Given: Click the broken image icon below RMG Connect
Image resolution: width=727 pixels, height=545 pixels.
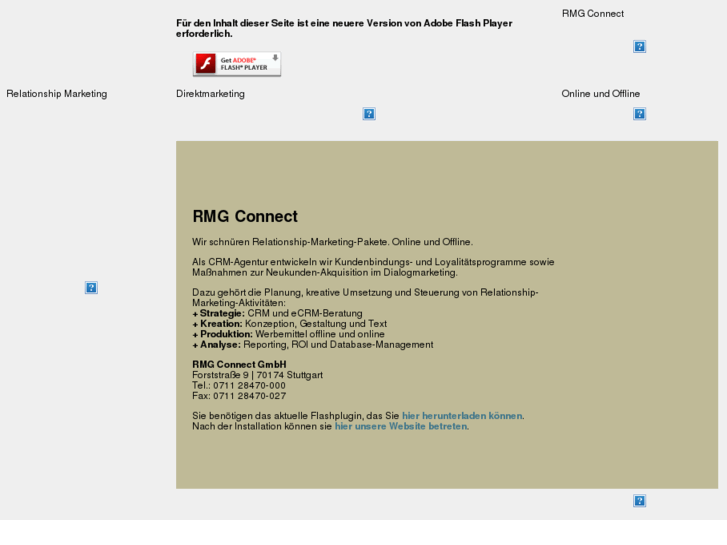Looking at the screenshot, I should (639, 46).
